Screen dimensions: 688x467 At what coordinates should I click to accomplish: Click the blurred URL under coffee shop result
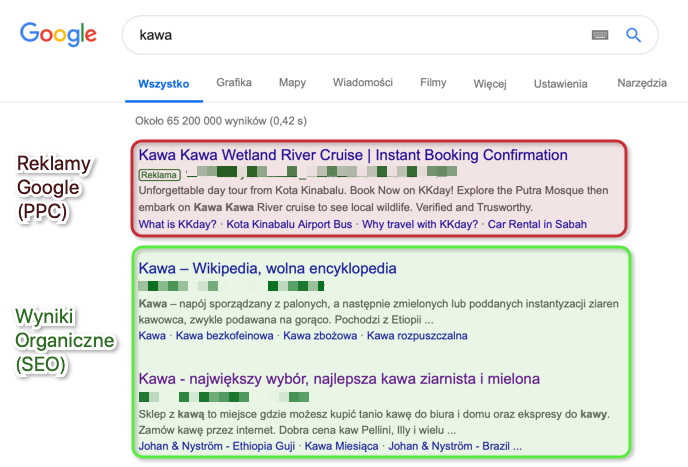click(224, 397)
